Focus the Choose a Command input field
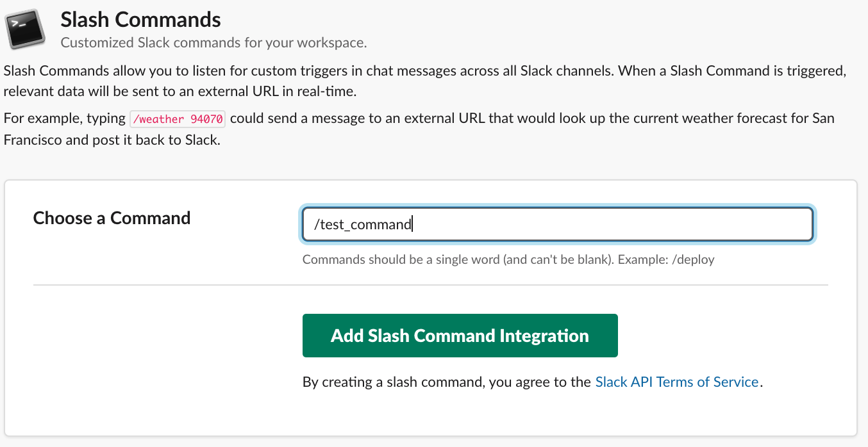Viewport: 868px width, 447px height. click(557, 225)
